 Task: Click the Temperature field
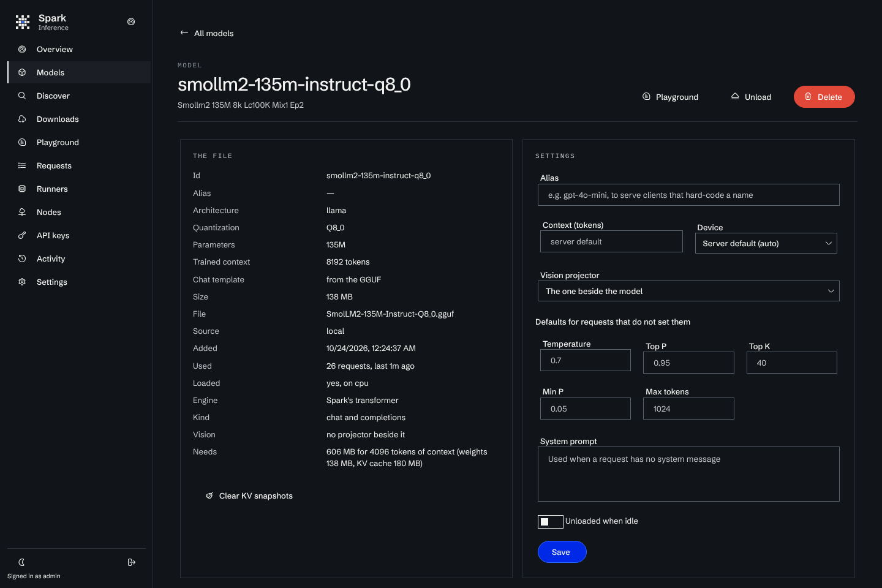[x=586, y=360]
